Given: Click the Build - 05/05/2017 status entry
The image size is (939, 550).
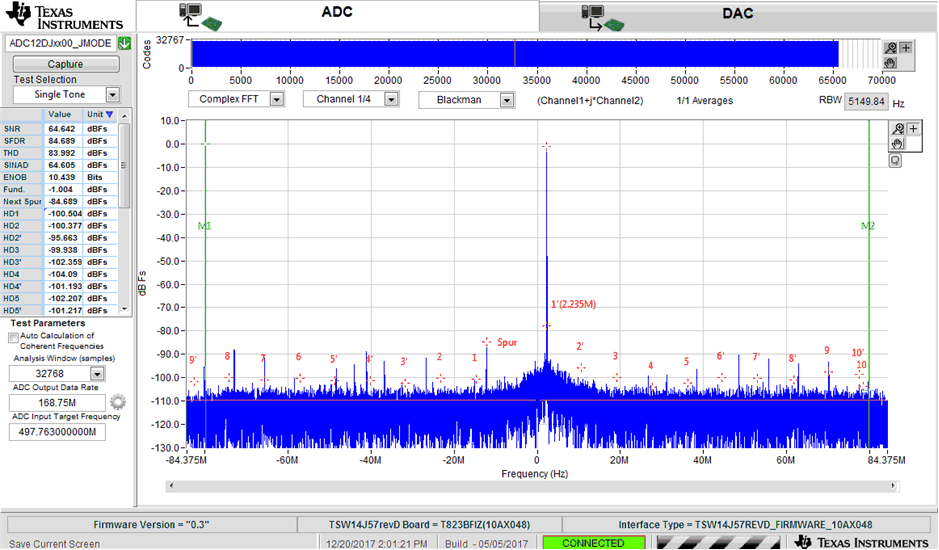Looking at the screenshot, I should click(x=487, y=543).
